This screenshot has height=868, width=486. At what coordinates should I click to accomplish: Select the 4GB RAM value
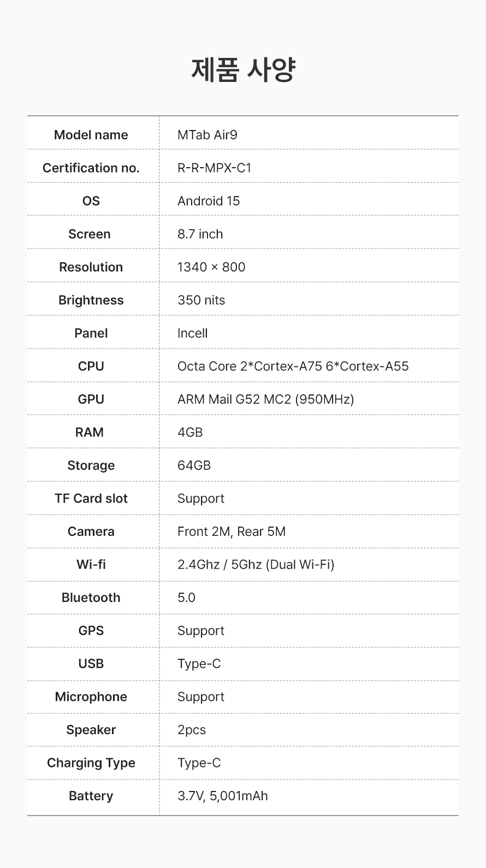tap(190, 432)
